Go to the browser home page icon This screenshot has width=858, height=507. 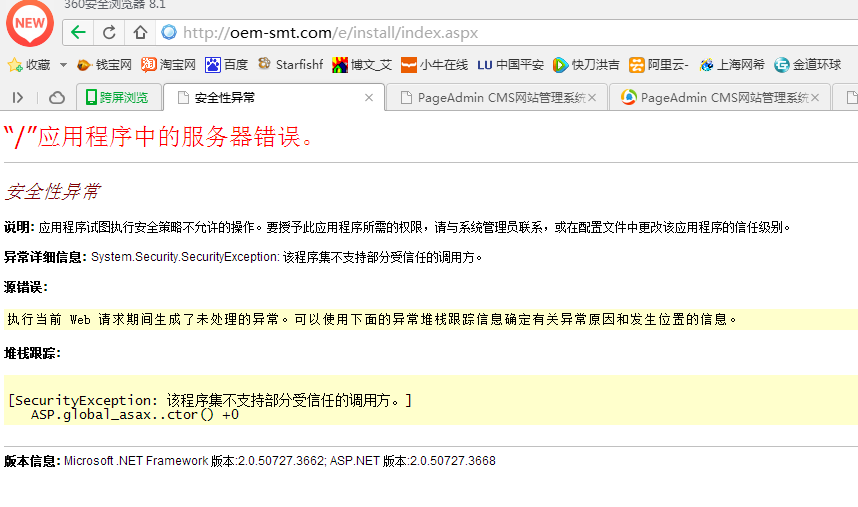[141, 32]
